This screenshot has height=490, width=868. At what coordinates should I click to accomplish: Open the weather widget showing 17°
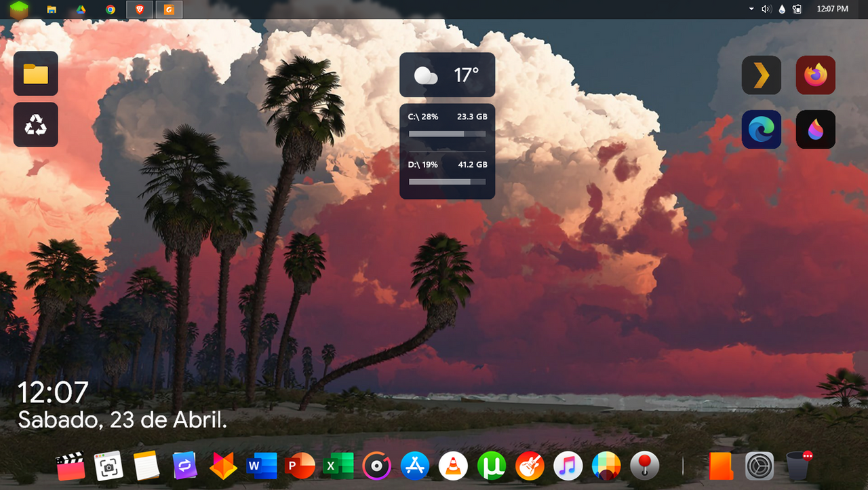click(x=448, y=75)
